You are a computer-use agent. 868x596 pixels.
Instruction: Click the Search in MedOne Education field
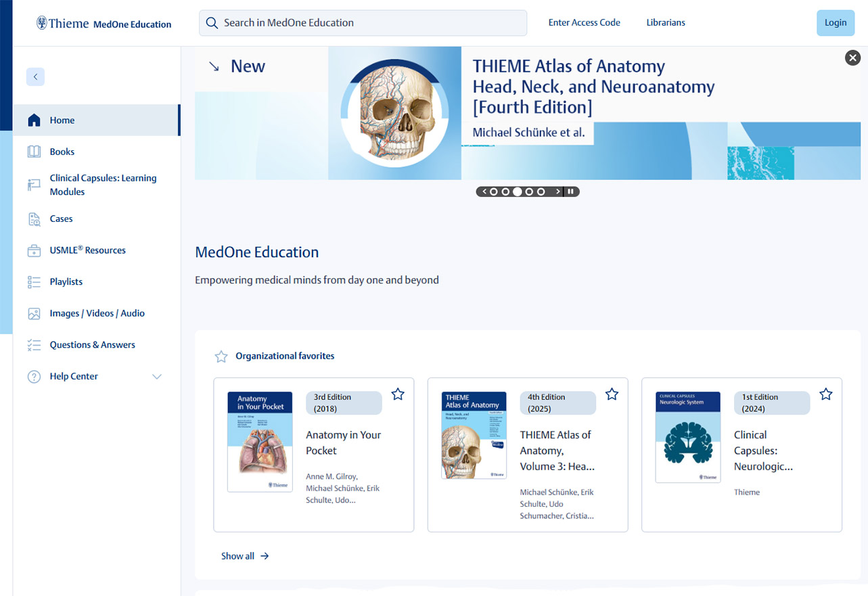[x=372, y=23]
